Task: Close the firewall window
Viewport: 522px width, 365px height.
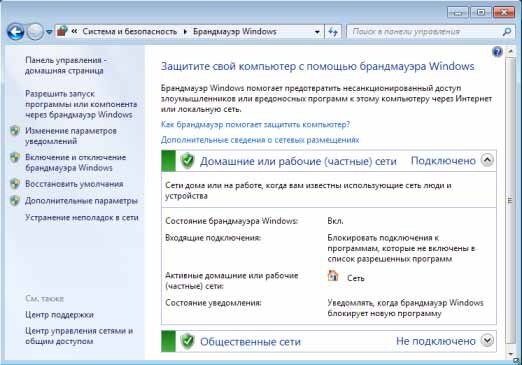Action: click(504, 13)
